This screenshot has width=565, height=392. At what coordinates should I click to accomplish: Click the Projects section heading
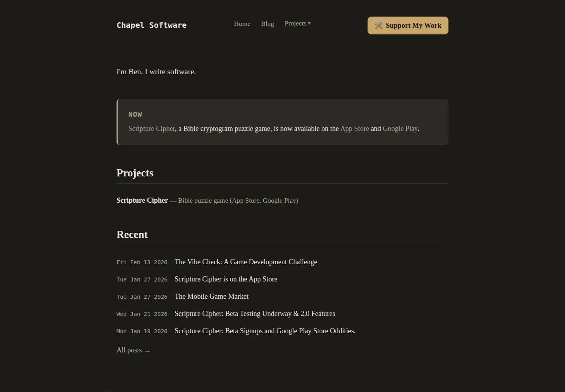[135, 173]
